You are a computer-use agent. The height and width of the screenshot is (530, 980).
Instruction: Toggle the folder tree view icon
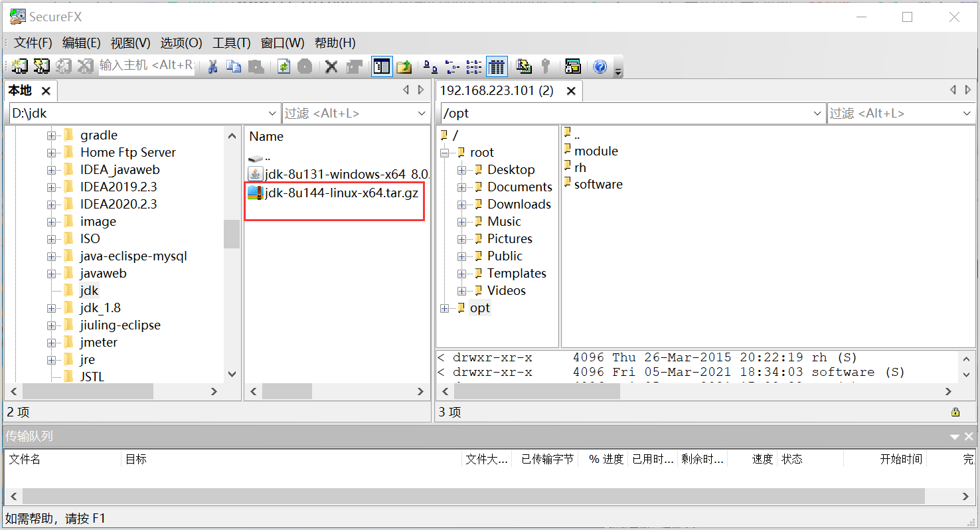click(382, 66)
